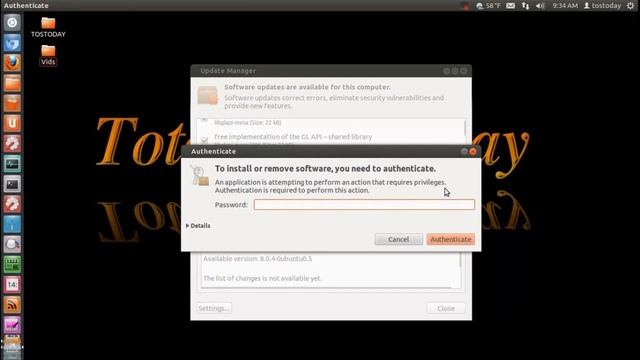Open Ubuntu Software Center from the dock
The width and height of the screenshot is (640, 360).
click(12, 103)
